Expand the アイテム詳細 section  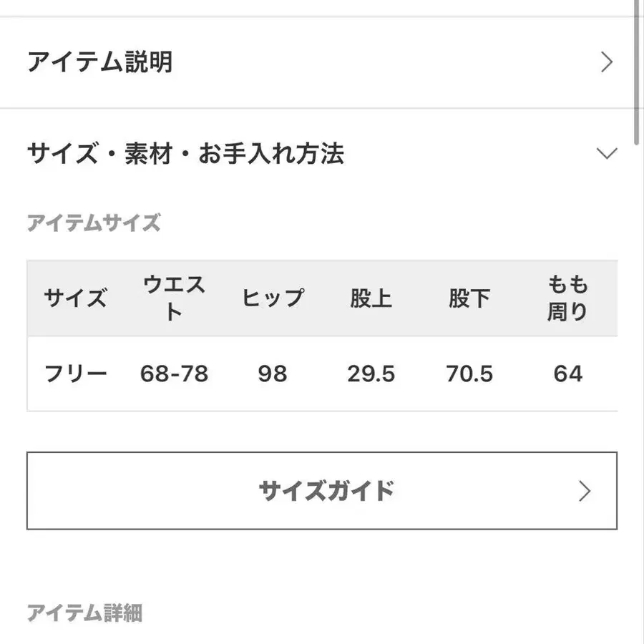pos(86,612)
